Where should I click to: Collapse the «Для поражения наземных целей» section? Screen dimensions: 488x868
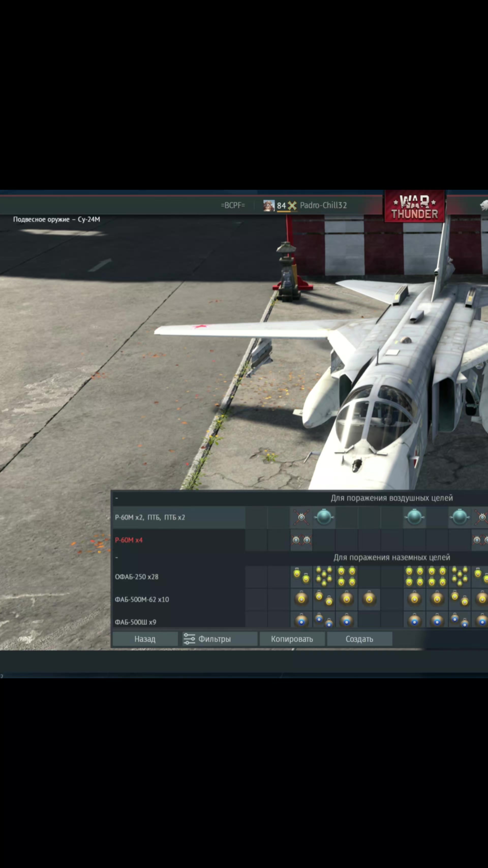coord(116,557)
